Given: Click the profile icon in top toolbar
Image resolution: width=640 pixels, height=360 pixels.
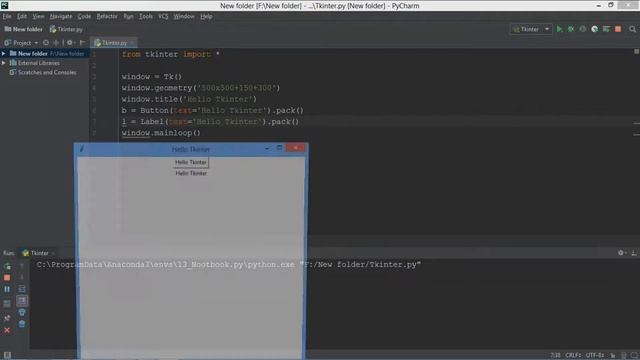Looking at the screenshot, I should pyautogui.click(x=595, y=29).
